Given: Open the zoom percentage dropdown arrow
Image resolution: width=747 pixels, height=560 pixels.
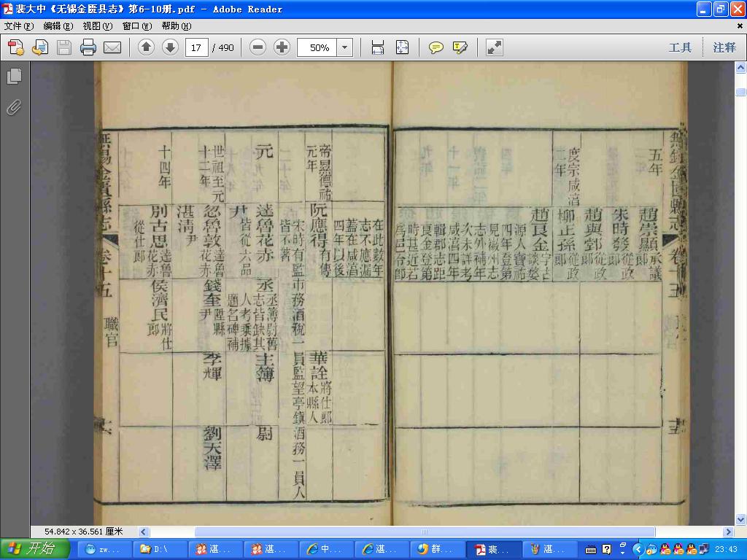Looking at the screenshot, I should pyautogui.click(x=345, y=47).
